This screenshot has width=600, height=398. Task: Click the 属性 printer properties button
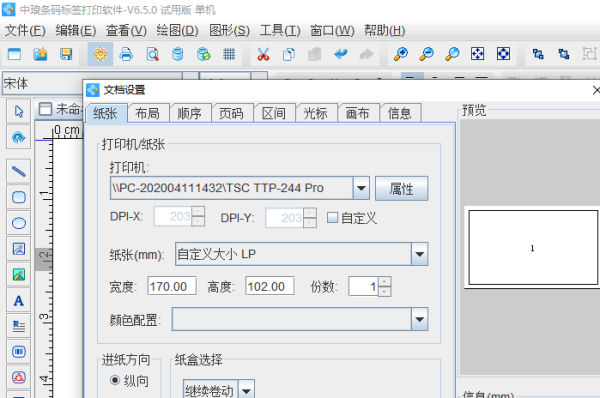[x=401, y=188]
